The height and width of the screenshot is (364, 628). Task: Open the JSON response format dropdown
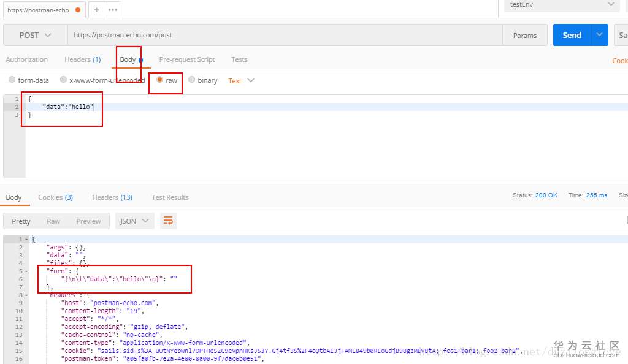(134, 221)
